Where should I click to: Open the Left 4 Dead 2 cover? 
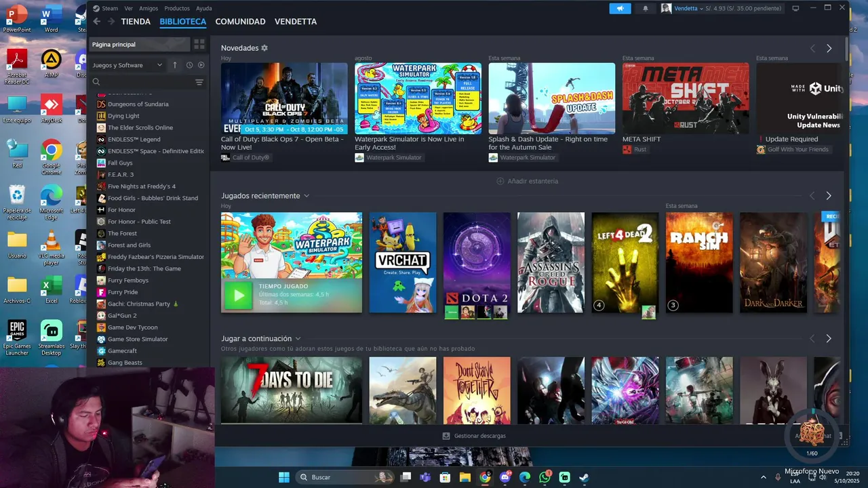coord(625,263)
